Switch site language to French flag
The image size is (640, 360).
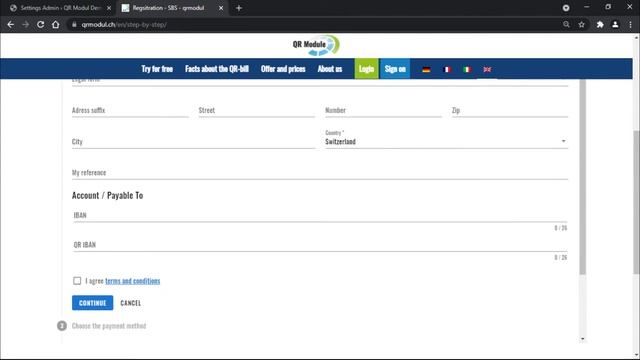447,69
